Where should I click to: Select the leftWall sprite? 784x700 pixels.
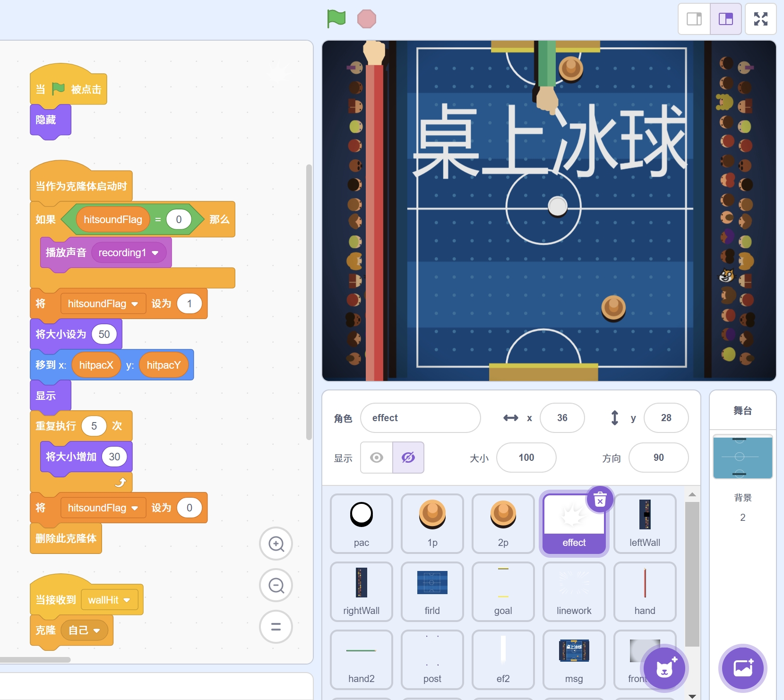(x=645, y=523)
